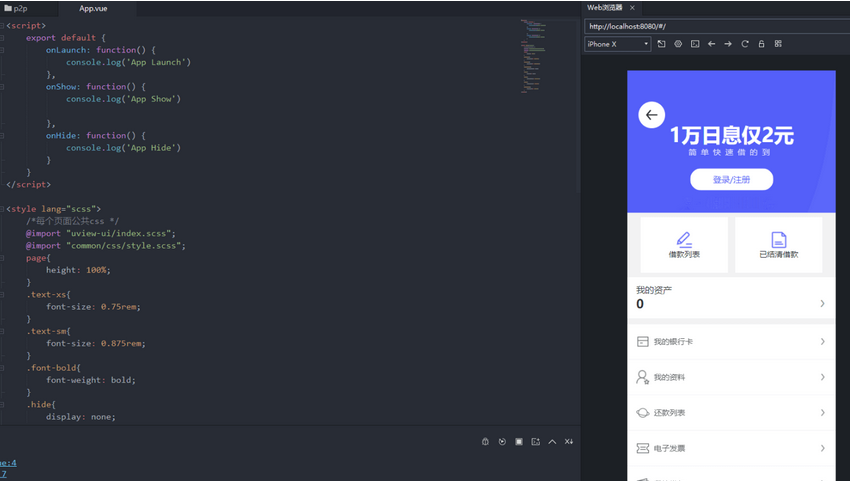Collapse the export default fold marker
850x481 pixels.
click(x=2, y=38)
